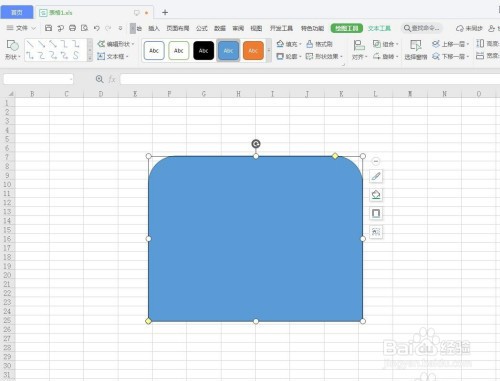Viewport: 500px width, 381px height.
Task: Click the Print icon in quick access toolbar
Action: pyautogui.click(x=72, y=28)
